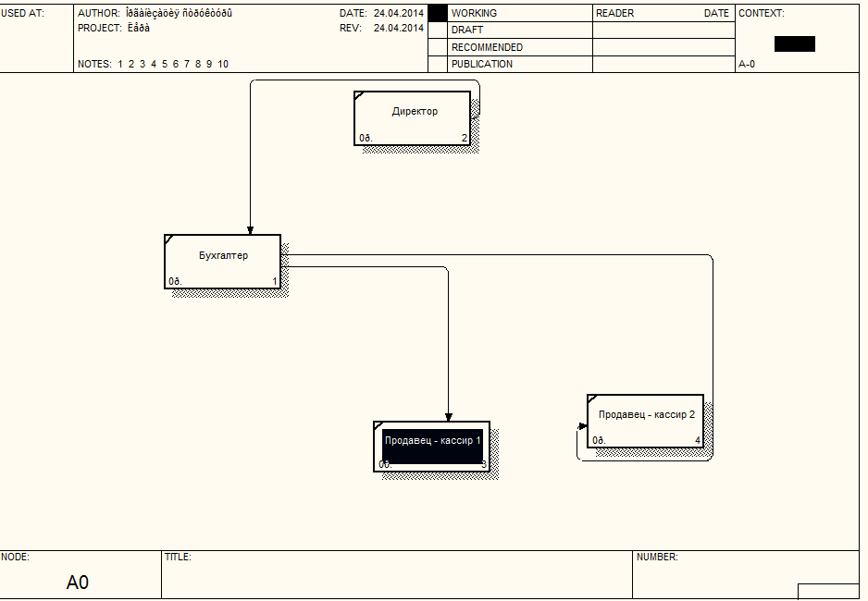Click NOTES number 10
The height and width of the screenshot is (601, 868).
223,64
